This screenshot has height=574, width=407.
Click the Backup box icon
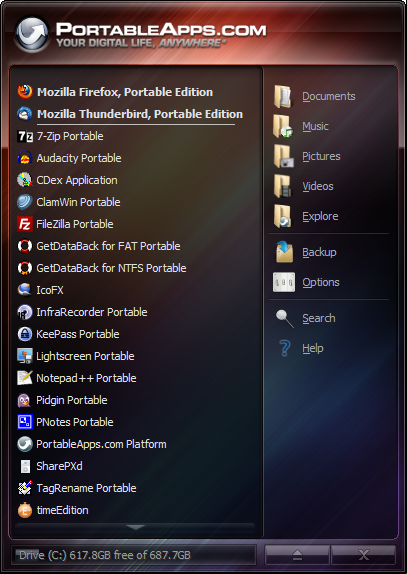click(284, 252)
